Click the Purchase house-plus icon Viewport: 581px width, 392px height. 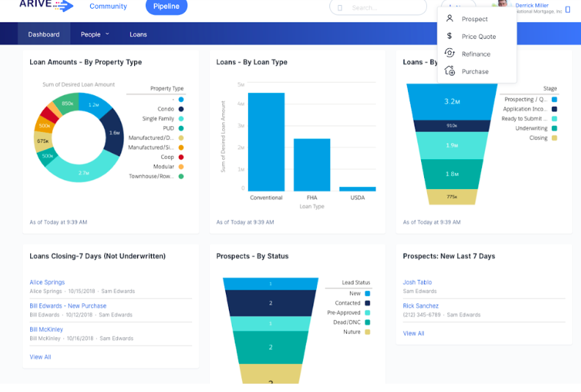click(450, 71)
